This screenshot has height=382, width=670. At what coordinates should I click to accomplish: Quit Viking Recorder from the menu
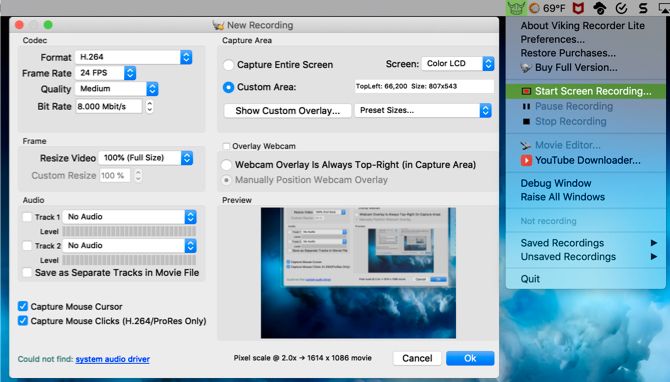coord(530,279)
